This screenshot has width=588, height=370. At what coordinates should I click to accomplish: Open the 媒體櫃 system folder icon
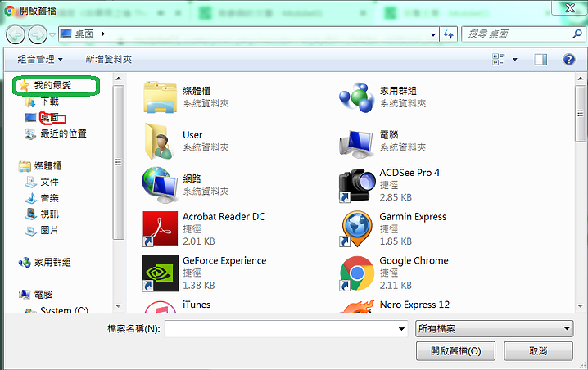click(x=161, y=97)
